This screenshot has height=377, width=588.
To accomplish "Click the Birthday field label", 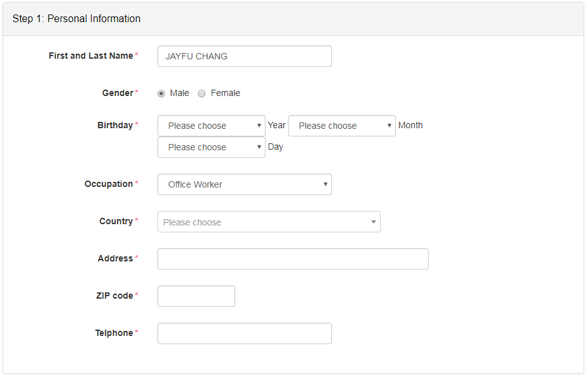I will click(115, 126).
